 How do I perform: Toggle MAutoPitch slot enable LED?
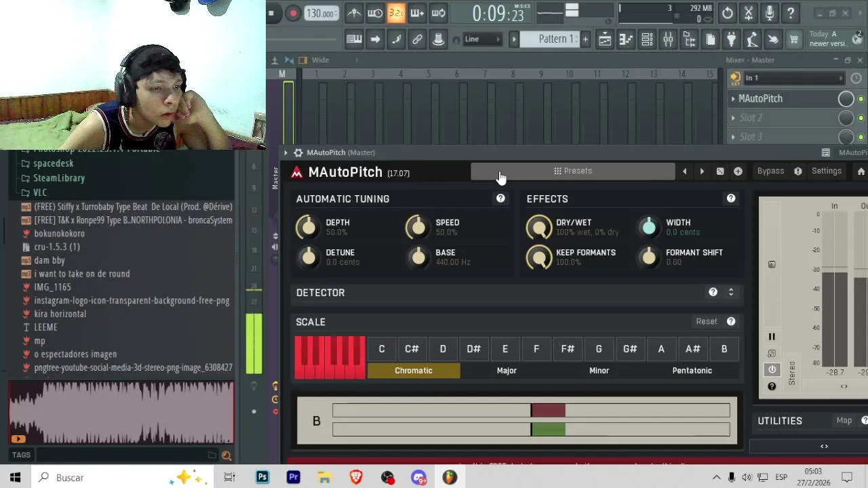tap(861, 100)
